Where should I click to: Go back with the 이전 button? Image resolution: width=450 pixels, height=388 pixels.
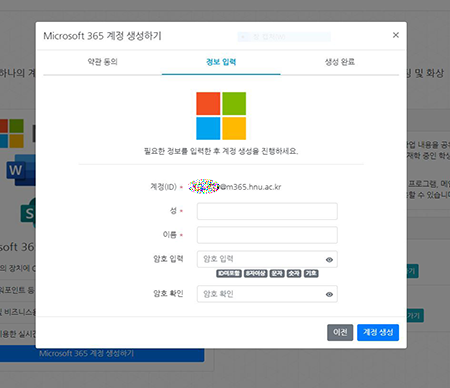[340, 332]
